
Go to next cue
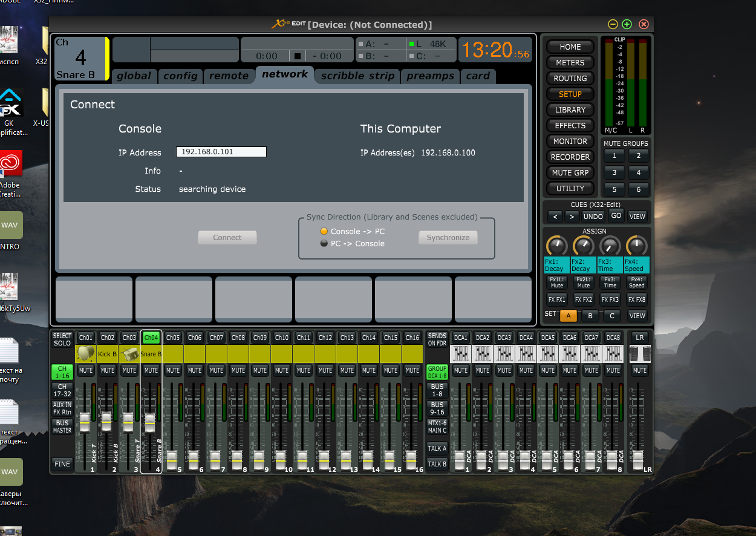pos(572,217)
